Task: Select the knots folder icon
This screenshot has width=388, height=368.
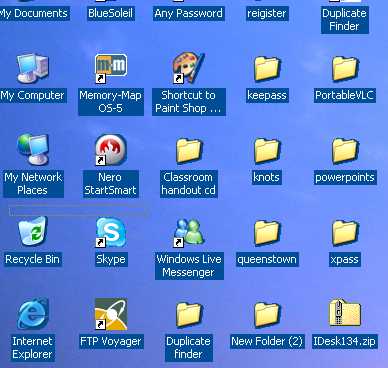Action: tap(267, 151)
